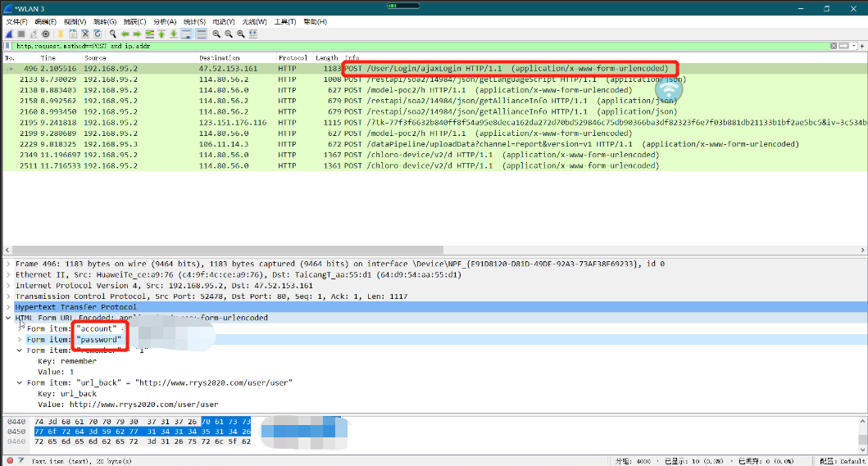
Task: Sort by the Destination column header
Action: click(237, 57)
